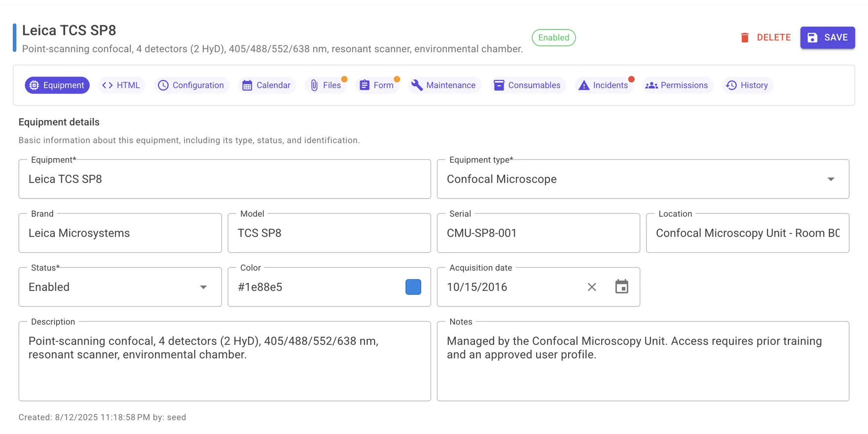Open the Status dropdown arrow
868x434 pixels.
coord(203,287)
